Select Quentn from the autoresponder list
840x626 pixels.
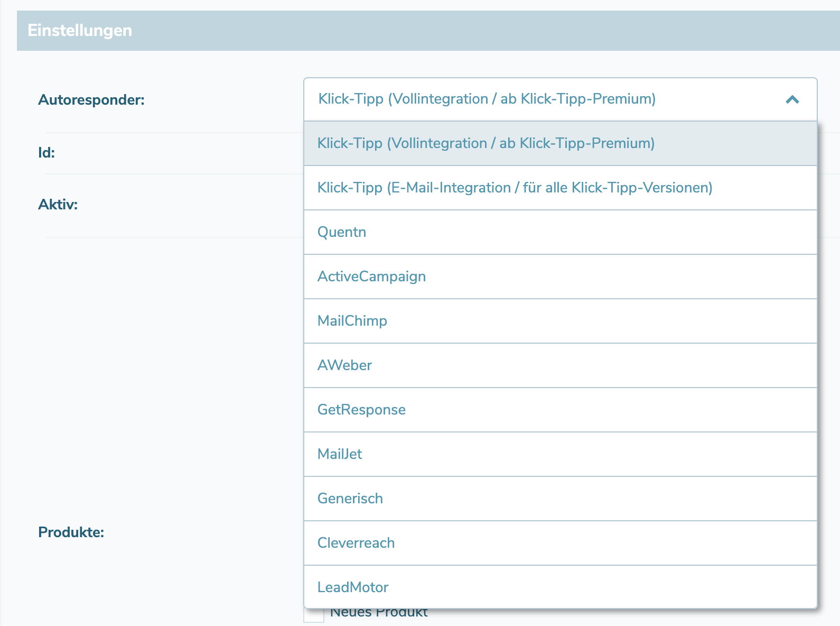tap(342, 232)
